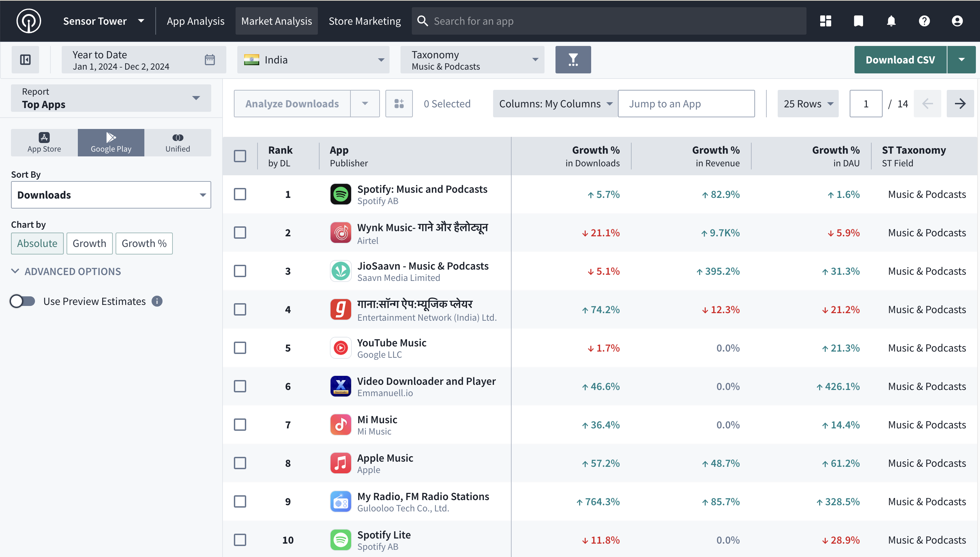980x557 pixels.
Task: Open saved bookmarks icon
Action: click(x=858, y=21)
